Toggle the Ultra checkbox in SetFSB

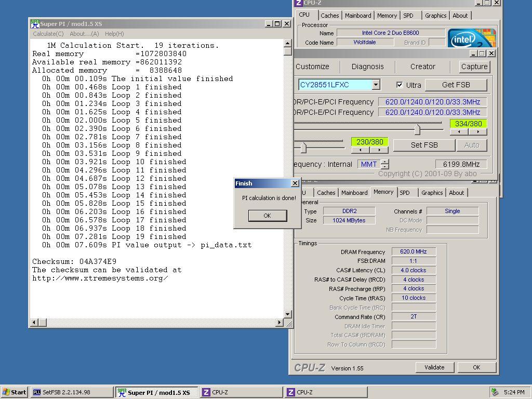click(400, 85)
